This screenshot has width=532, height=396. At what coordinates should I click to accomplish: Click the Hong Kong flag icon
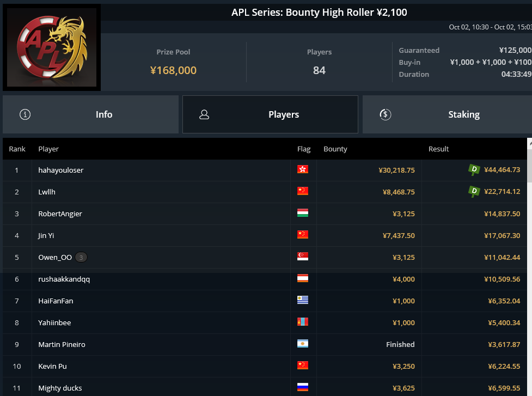point(303,169)
